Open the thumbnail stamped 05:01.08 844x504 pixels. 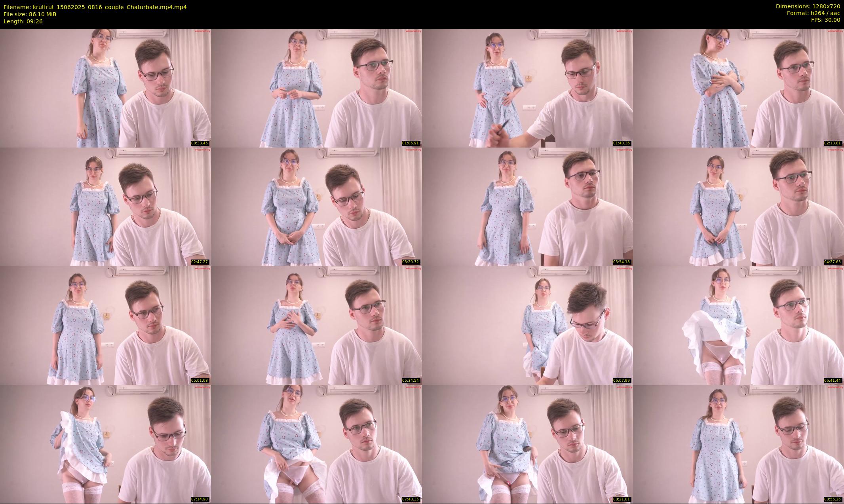pyautogui.click(x=105, y=325)
